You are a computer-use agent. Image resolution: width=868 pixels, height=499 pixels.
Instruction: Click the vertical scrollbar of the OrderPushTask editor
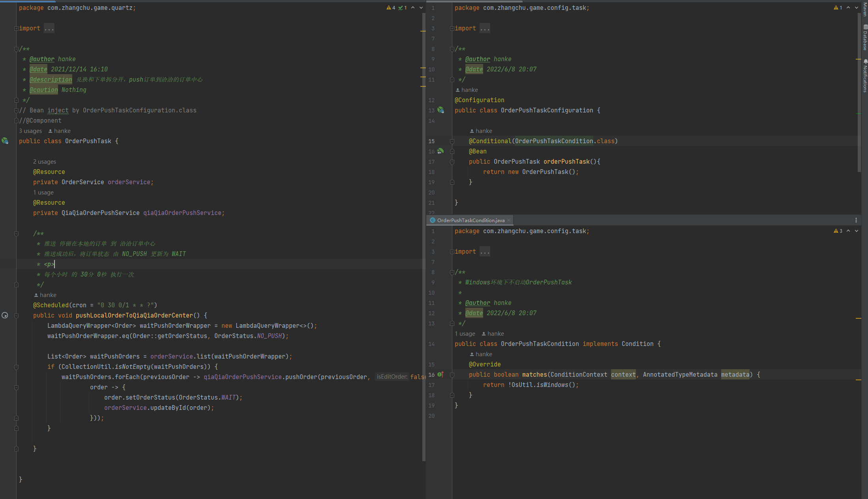[424, 237]
